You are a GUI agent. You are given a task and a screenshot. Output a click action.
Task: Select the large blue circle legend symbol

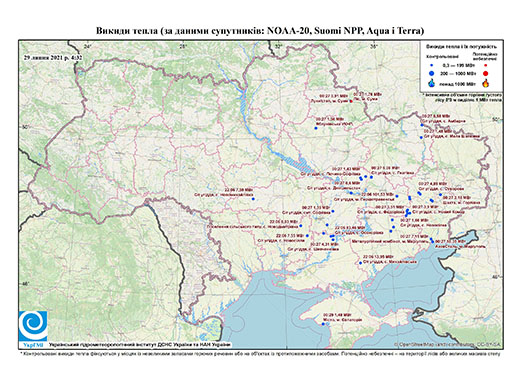coord(432,73)
